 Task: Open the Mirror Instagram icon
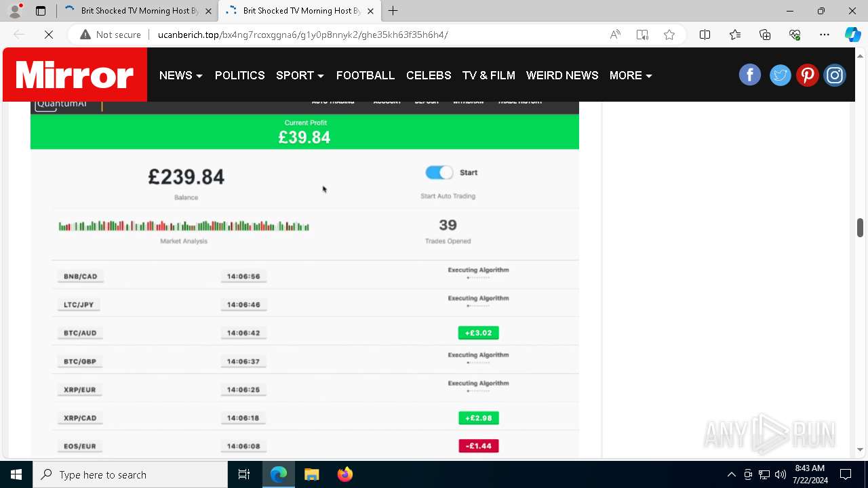(x=835, y=75)
